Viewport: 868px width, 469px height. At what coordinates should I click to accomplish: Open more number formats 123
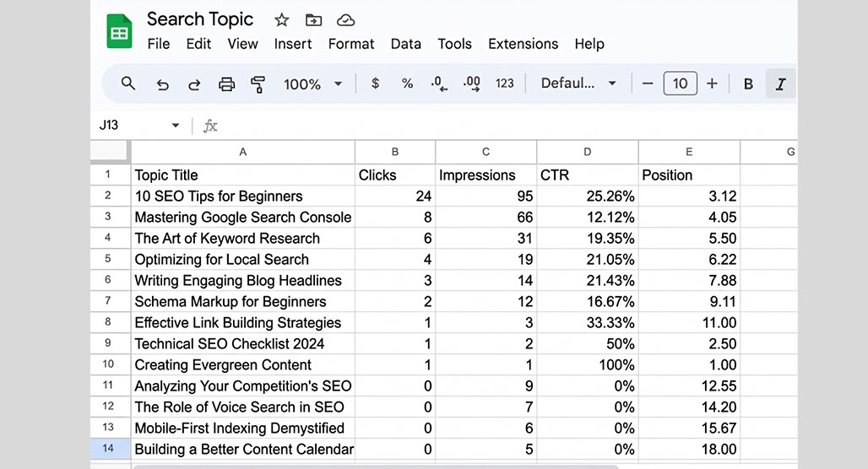[504, 84]
